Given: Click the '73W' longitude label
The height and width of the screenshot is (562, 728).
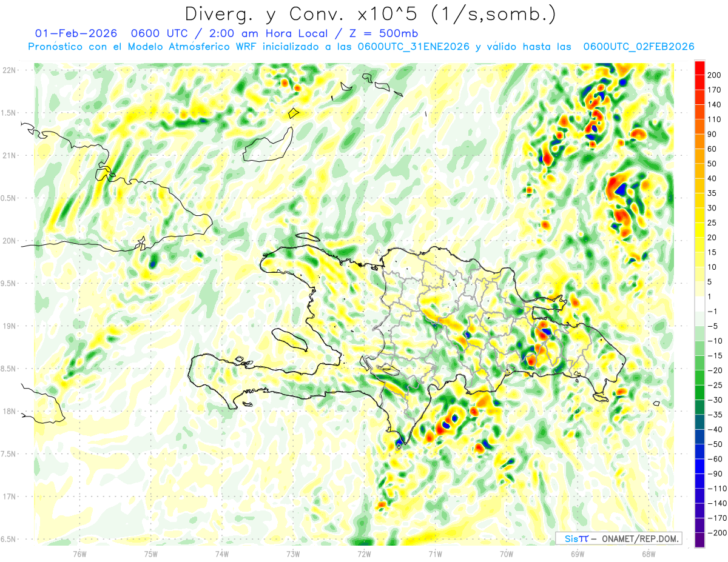Looking at the screenshot, I should (293, 554).
